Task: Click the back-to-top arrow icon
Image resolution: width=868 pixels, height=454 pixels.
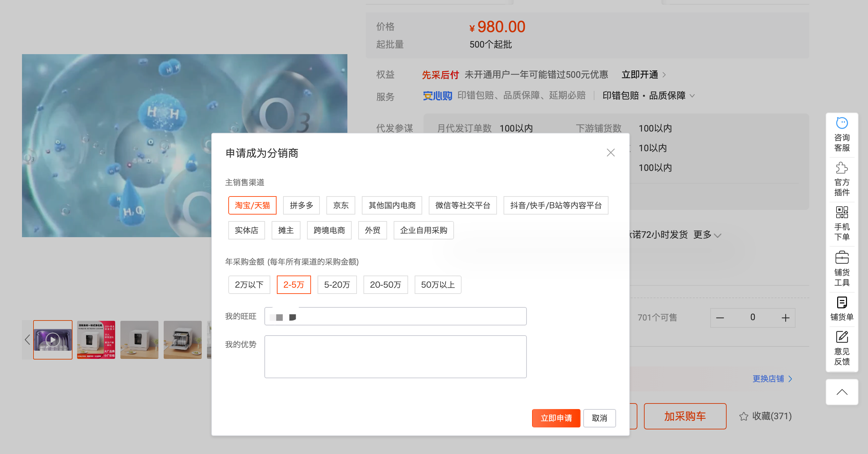Action: (841, 392)
